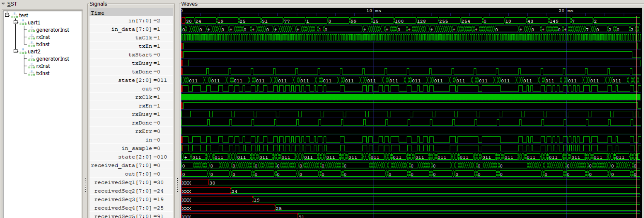
Task: Click value 100 in the in[7:0] waveform
Action: [x=399, y=21]
